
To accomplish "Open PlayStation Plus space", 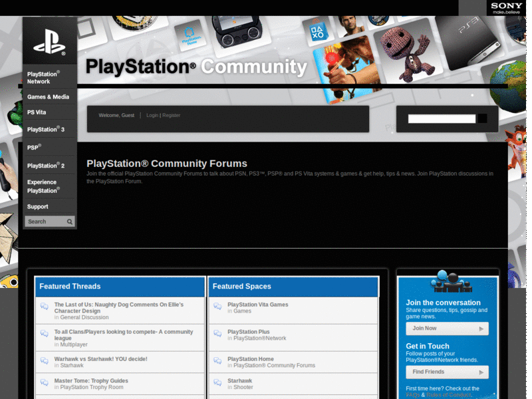I will [248, 332].
